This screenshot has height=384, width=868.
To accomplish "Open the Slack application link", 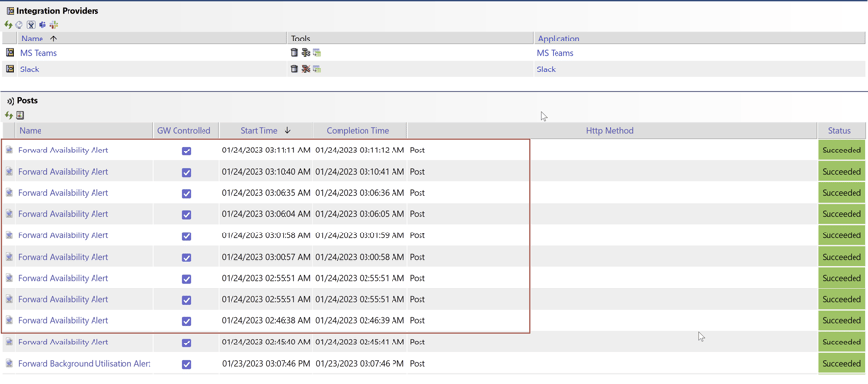I will pyautogui.click(x=546, y=69).
